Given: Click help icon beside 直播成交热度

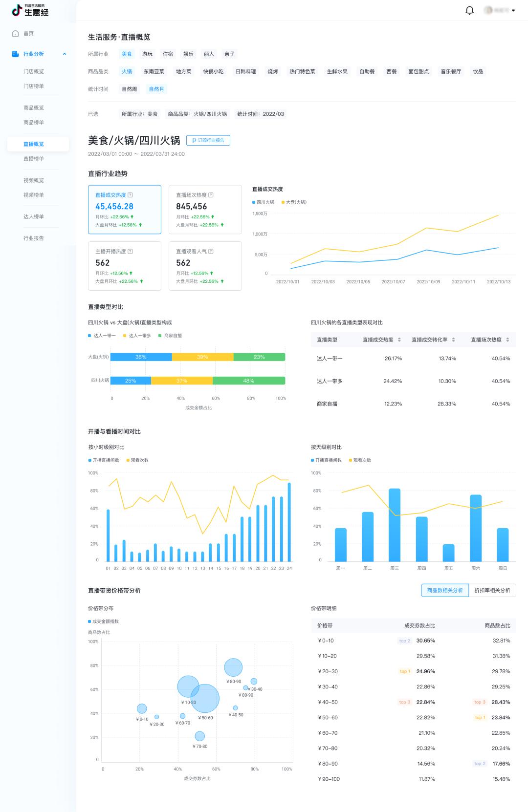Looking at the screenshot, I should (x=130, y=195).
